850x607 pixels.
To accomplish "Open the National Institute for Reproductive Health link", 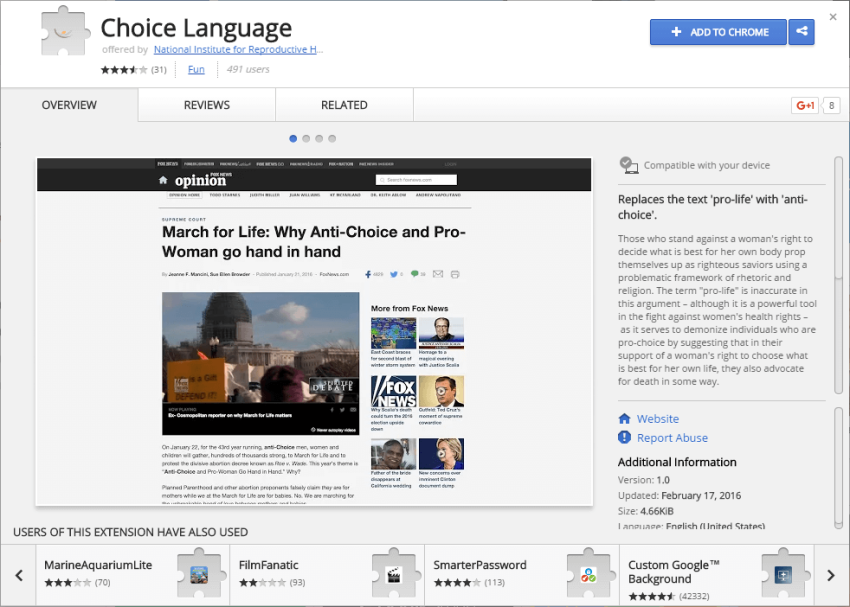I will (x=238, y=49).
